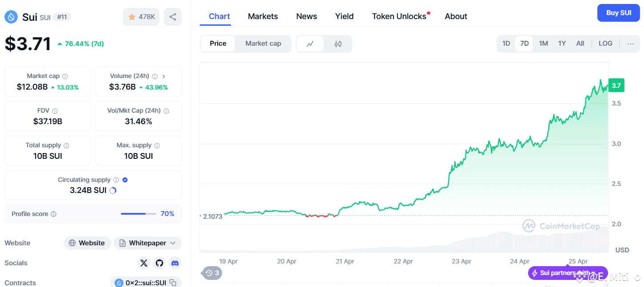Screen dimensions: 644x287
Task: Open the chart more options ellipsis menu
Action: (631, 43)
